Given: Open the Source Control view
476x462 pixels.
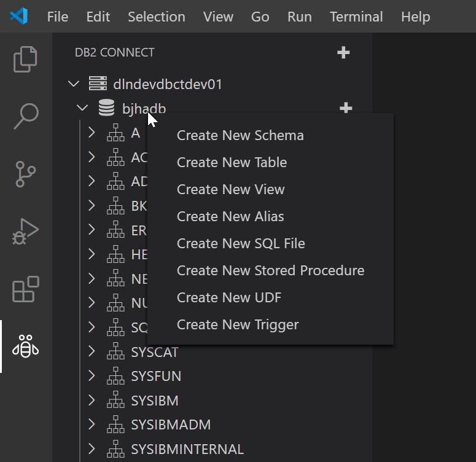Looking at the screenshot, I should pyautogui.click(x=26, y=174).
